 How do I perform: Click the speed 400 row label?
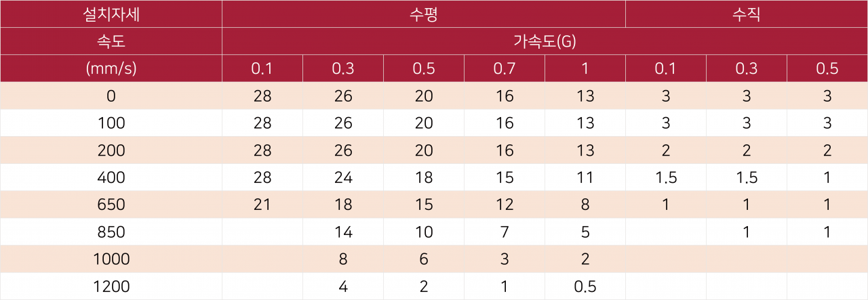(111, 177)
